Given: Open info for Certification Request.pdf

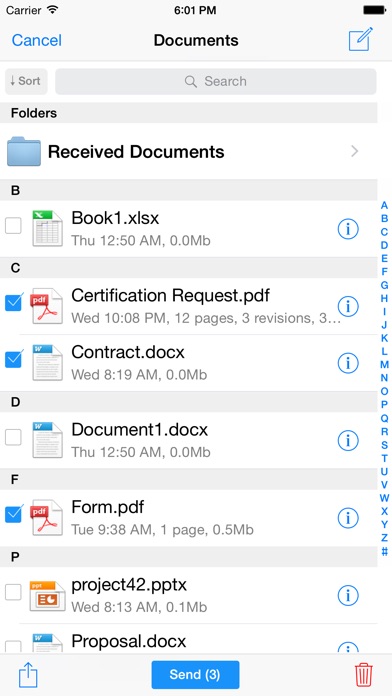Looking at the screenshot, I should point(348,306).
